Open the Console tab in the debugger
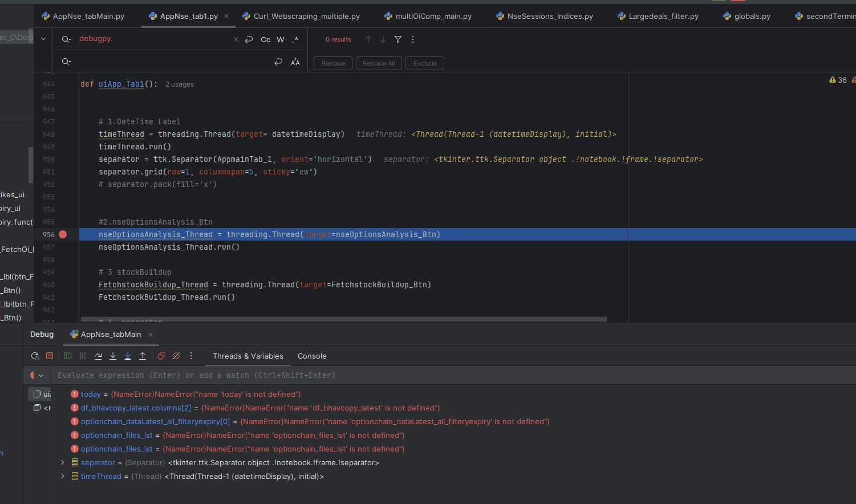This screenshot has width=856, height=504. click(x=312, y=356)
